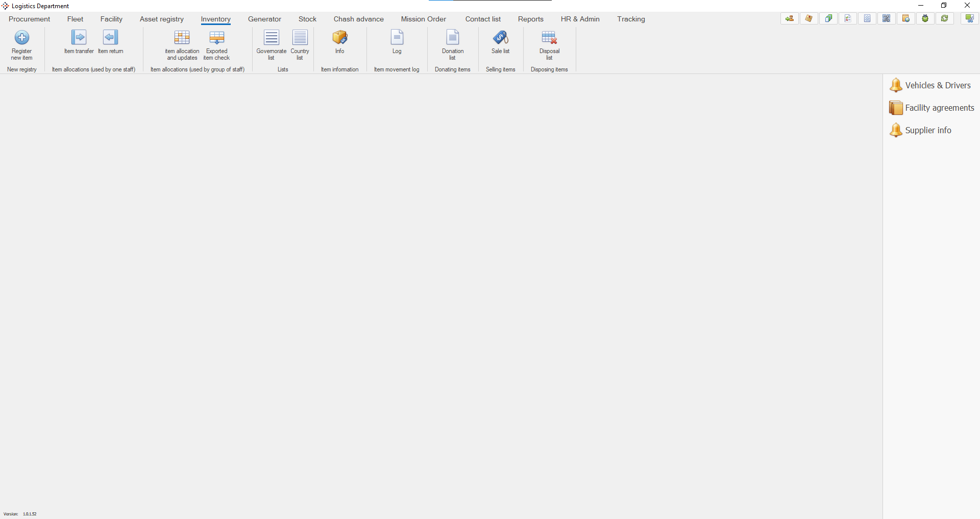Viewport: 980px width, 519px height.
Task: Open Item allocation and updates grid
Action: 182,38
